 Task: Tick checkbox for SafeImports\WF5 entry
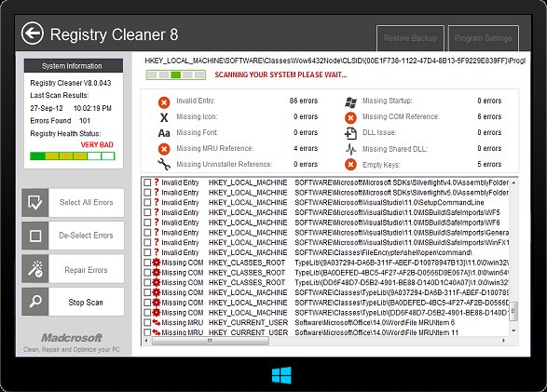click(x=147, y=212)
